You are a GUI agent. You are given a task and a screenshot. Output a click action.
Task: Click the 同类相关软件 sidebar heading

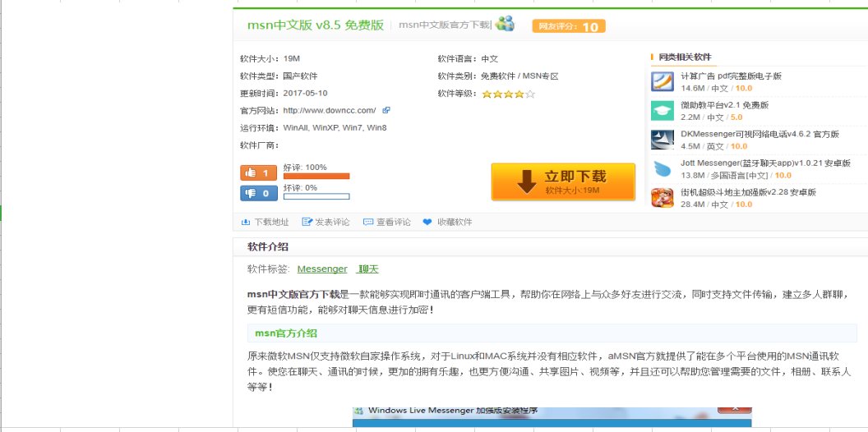[685, 57]
